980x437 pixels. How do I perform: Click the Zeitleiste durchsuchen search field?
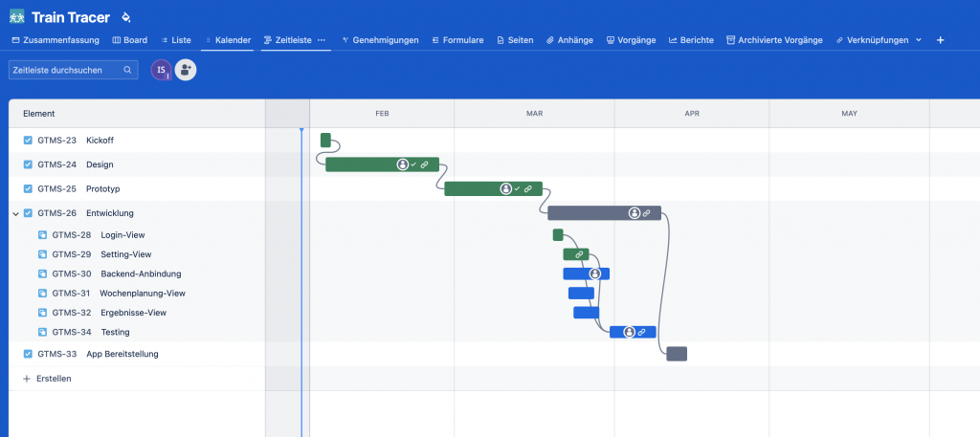click(67, 70)
